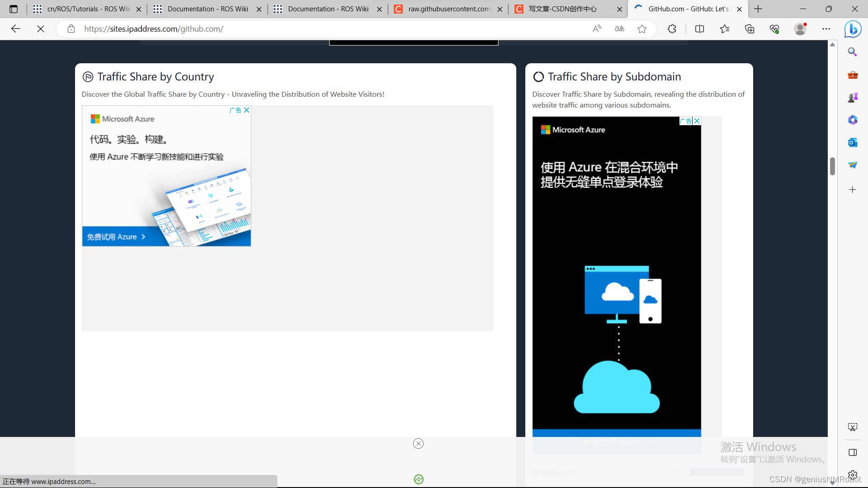Viewport: 868px width, 488px height.
Task: Toggle the read aloud icon in address bar
Action: (597, 29)
